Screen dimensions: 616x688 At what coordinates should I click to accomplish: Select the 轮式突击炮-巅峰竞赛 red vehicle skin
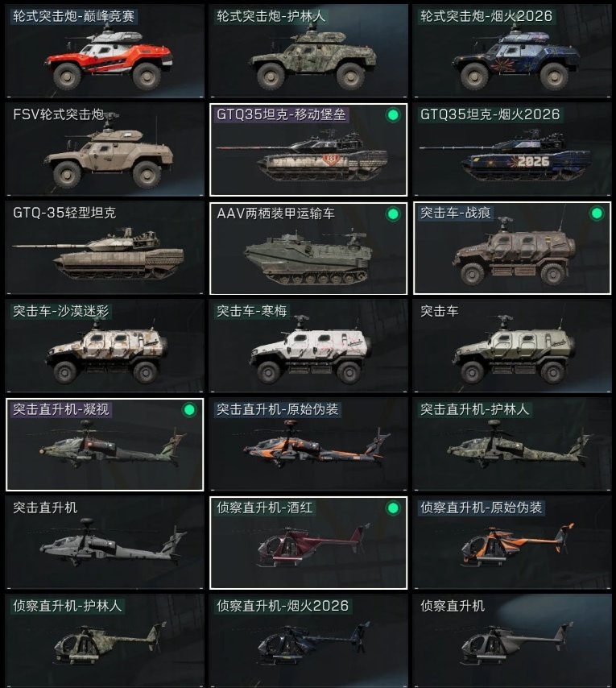[105, 51]
